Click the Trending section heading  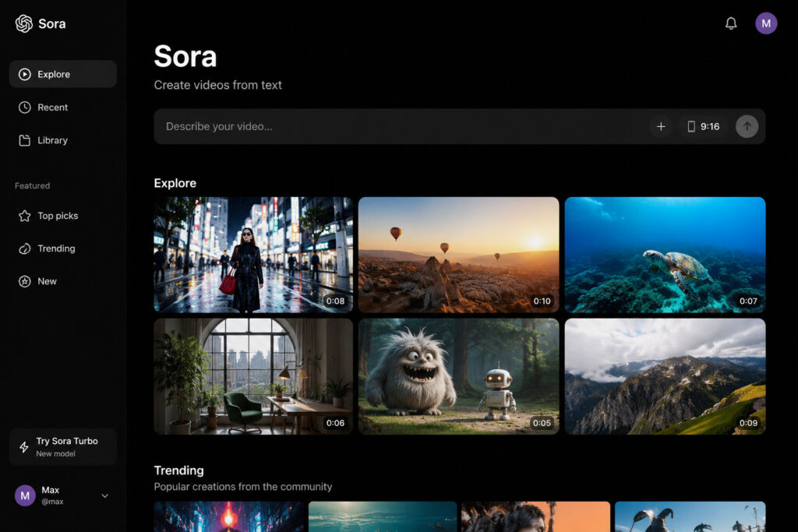178,470
